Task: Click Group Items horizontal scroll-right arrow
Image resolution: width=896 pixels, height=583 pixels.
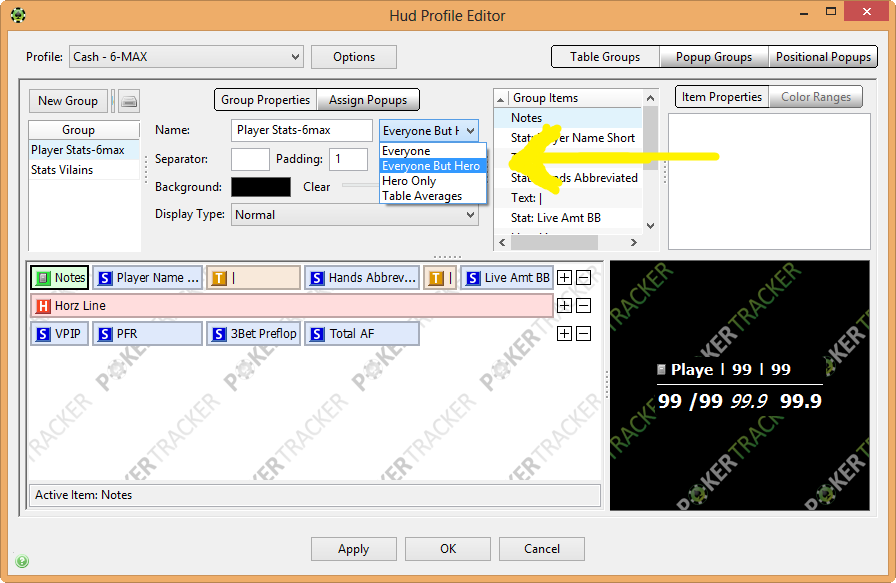Action: pos(633,242)
